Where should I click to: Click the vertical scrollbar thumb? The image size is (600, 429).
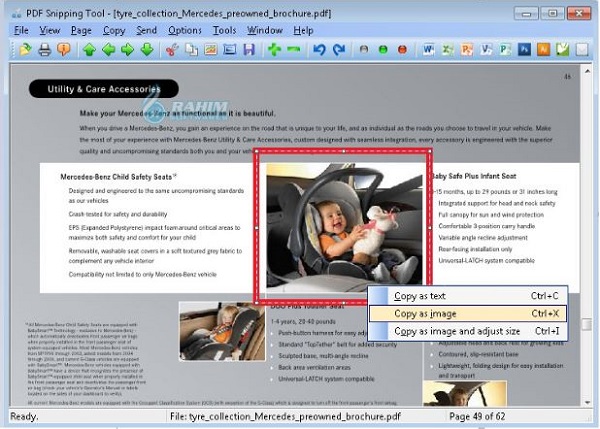point(587,324)
